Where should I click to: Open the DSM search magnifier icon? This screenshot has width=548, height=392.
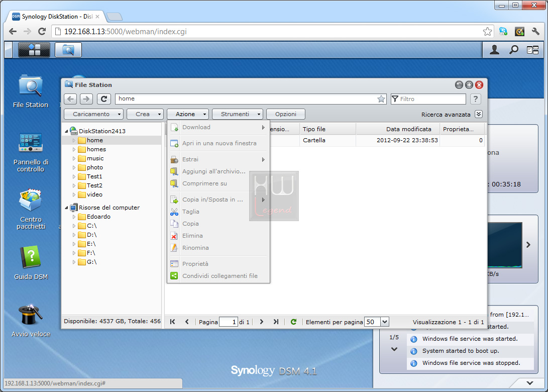pos(513,50)
